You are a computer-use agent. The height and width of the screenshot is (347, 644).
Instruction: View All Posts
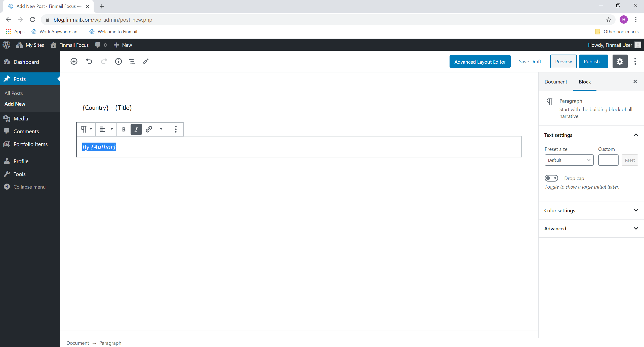[14, 93]
